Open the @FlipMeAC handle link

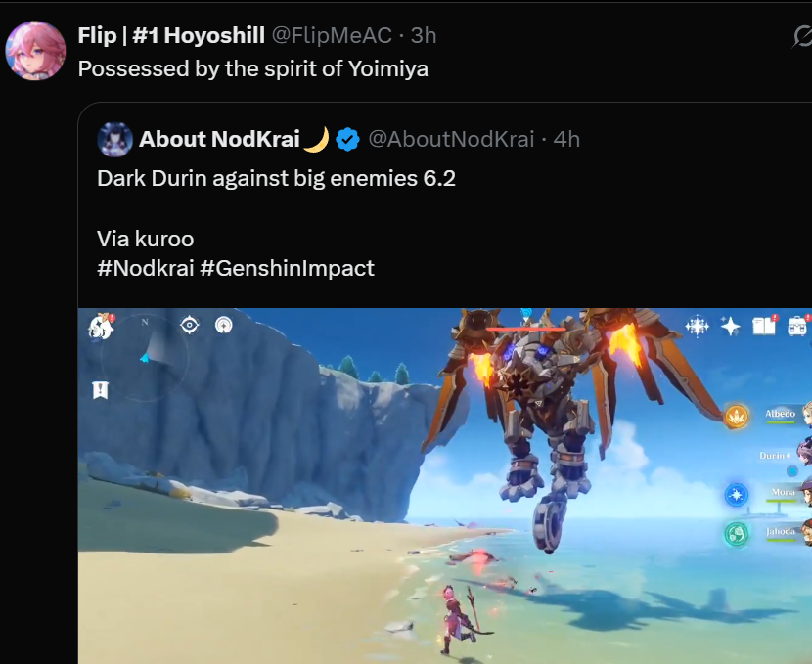(332, 36)
